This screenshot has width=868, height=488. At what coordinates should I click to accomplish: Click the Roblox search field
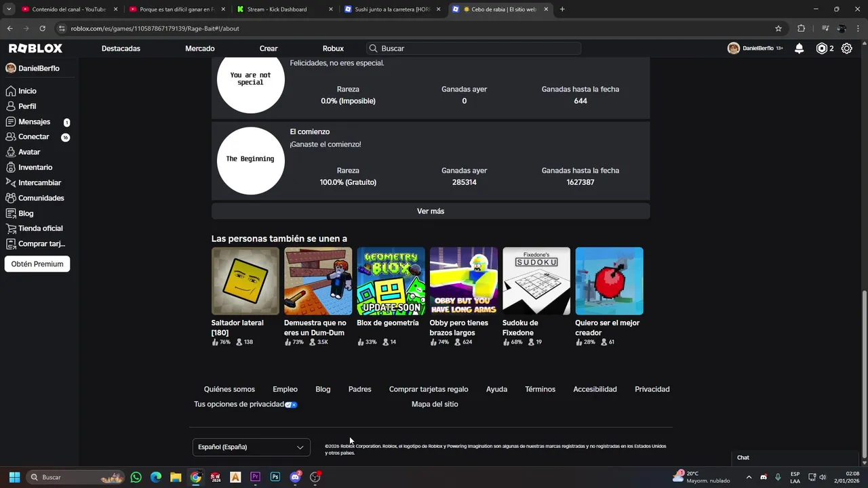pyautogui.click(x=473, y=49)
